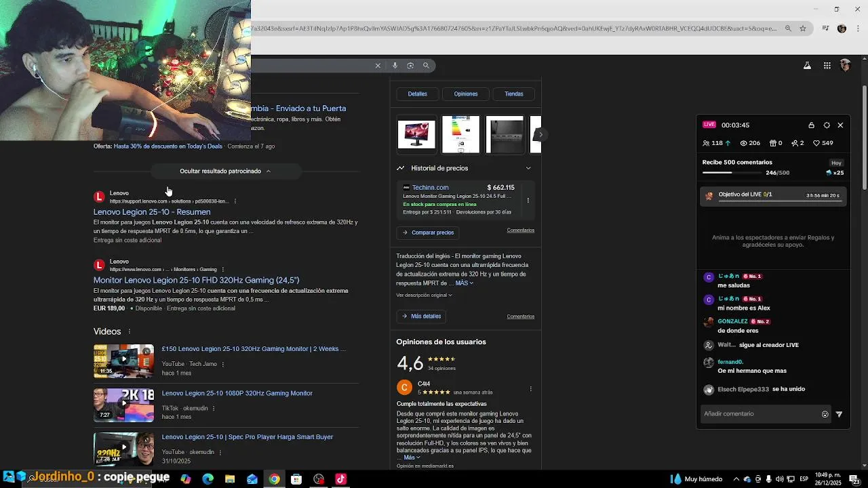The width and height of the screenshot is (868, 488).
Task: Start voice search with the microphone icon
Action: (x=395, y=66)
